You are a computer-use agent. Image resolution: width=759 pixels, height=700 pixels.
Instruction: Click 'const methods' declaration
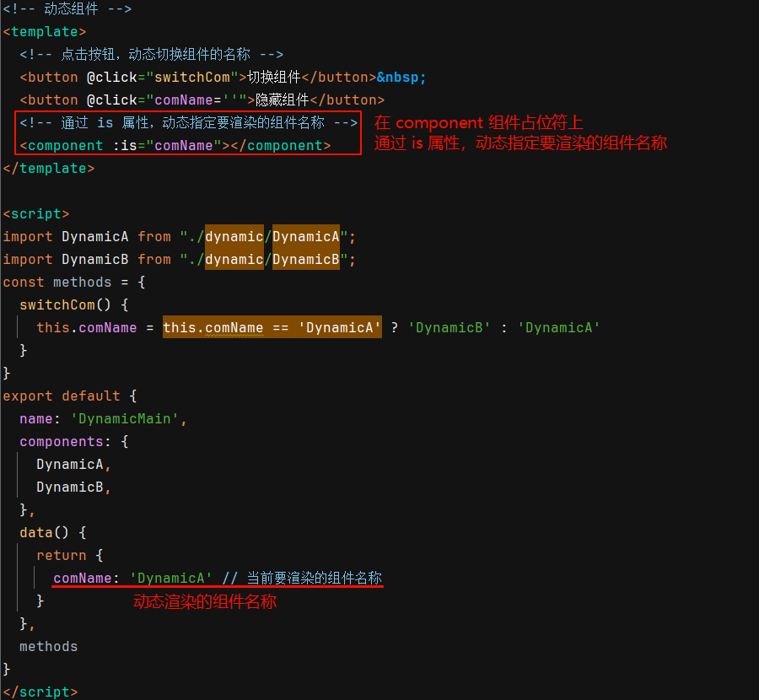pos(57,283)
